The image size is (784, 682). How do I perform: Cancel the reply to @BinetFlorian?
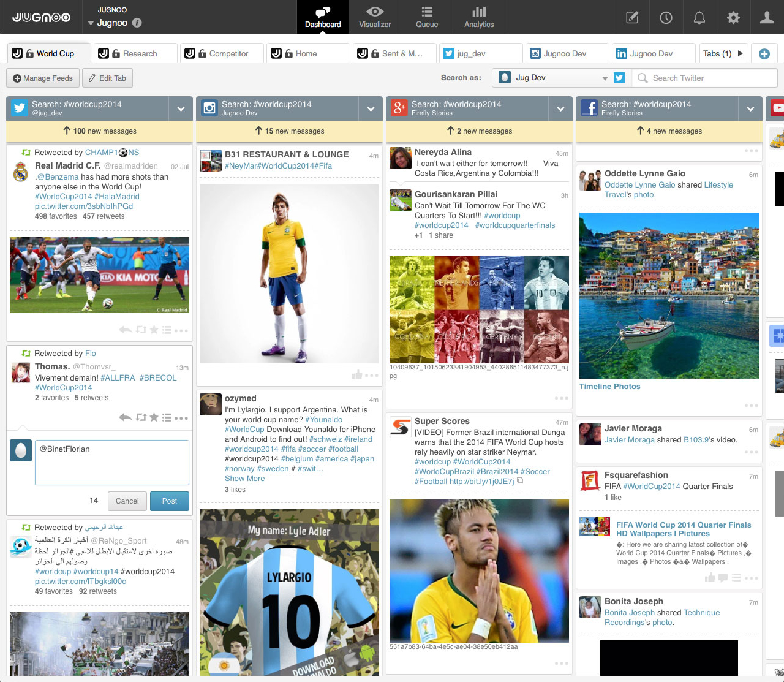pyautogui.click(x=127, y=501)
